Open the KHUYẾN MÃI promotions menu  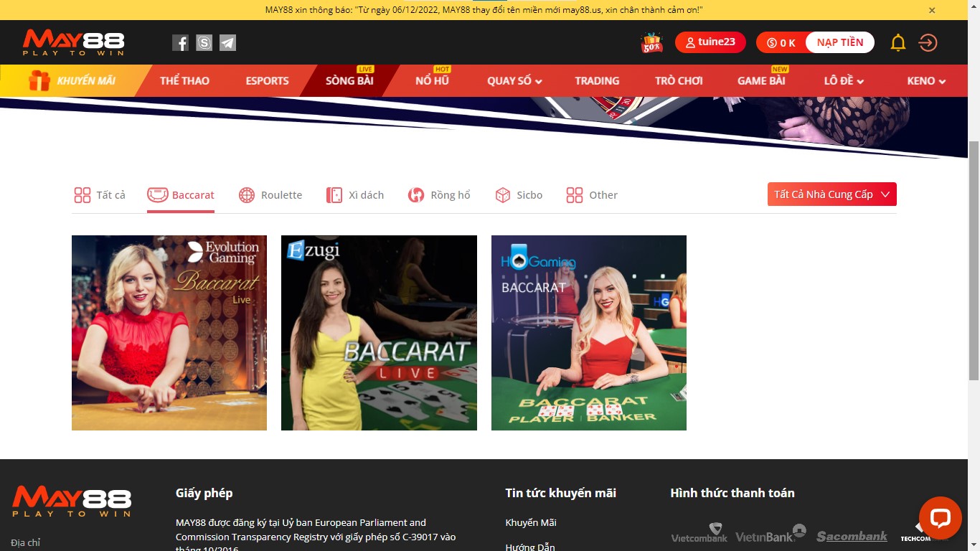(72, 80)
